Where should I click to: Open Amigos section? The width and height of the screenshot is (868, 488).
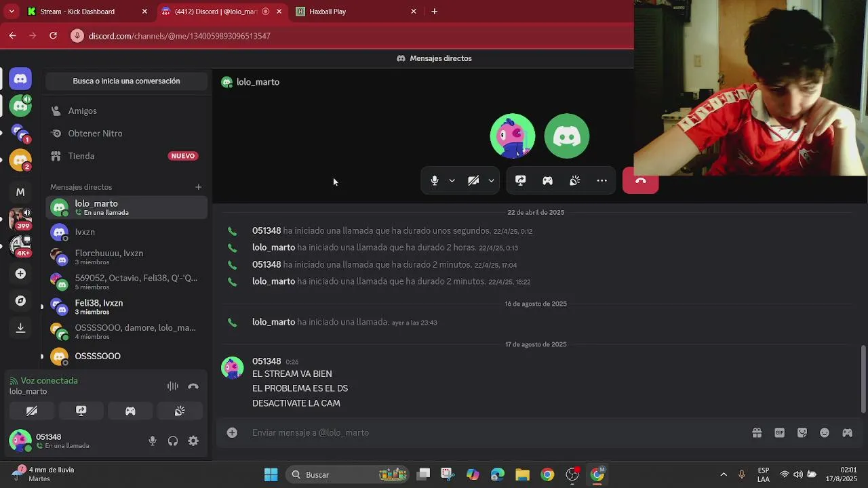point(126,111)
